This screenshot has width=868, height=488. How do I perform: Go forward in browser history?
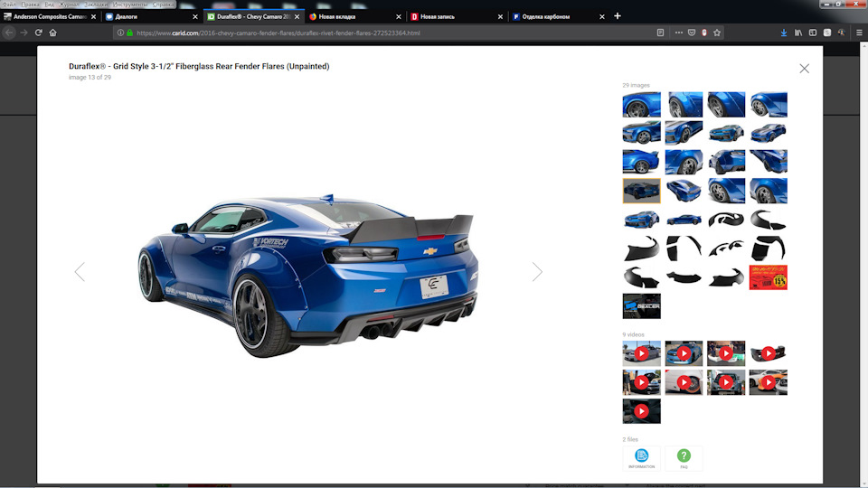pyautogui.click(x=24, y=33)
